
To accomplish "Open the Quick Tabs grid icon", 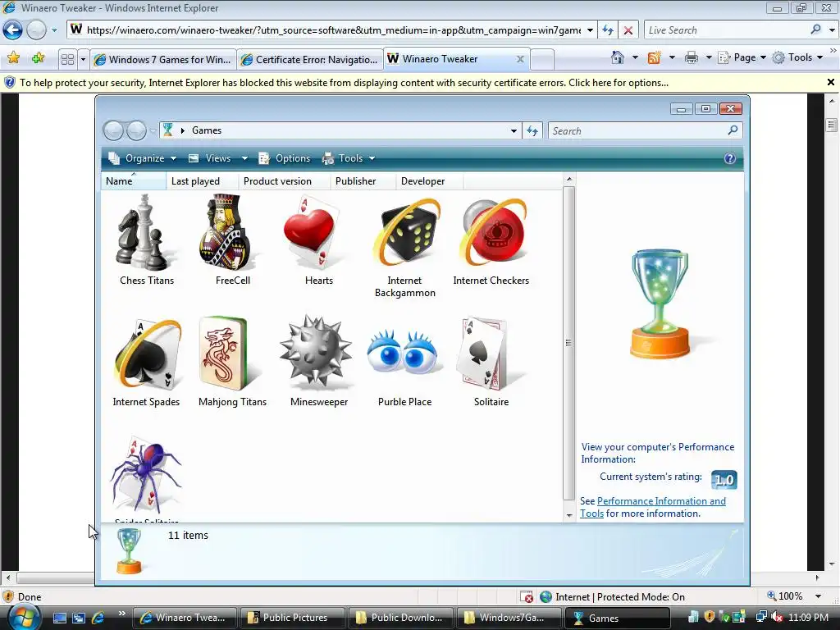I will point(67,59).
